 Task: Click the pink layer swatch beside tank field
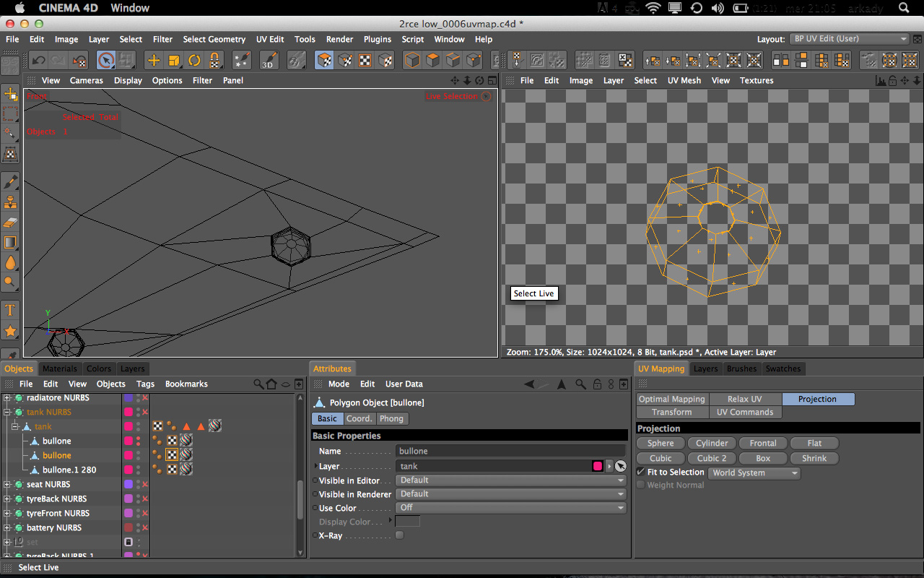597,466
